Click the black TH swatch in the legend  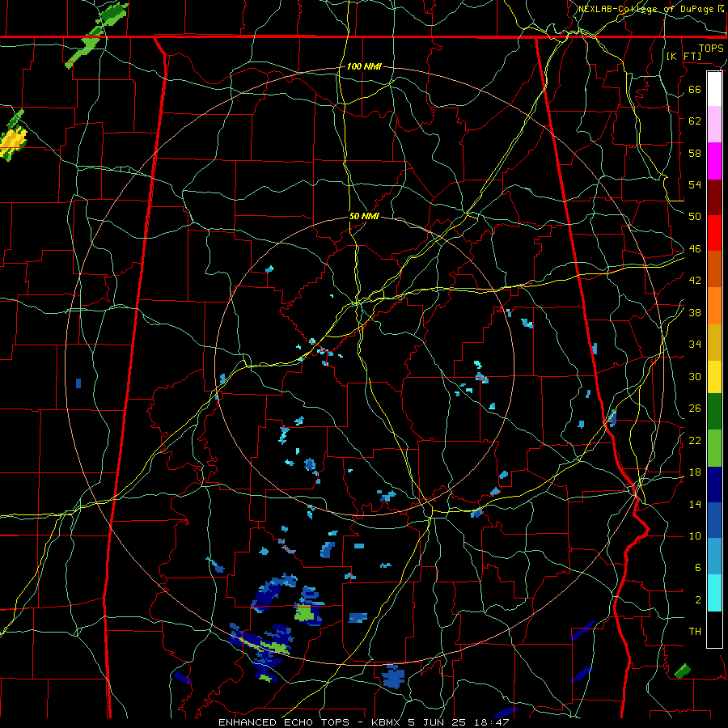[714, 629]
